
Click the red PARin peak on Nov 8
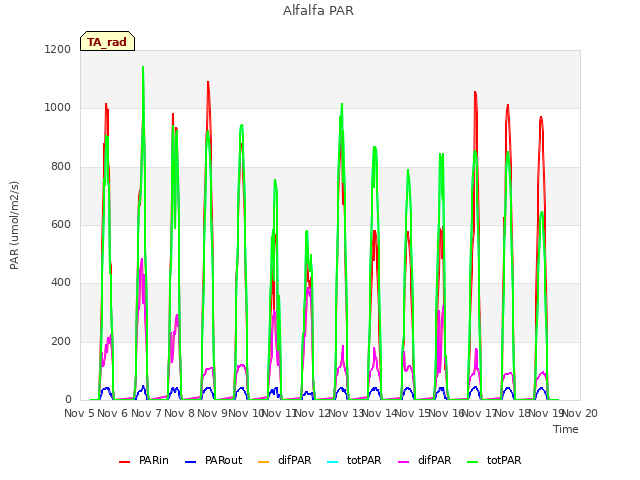[208, 82]
